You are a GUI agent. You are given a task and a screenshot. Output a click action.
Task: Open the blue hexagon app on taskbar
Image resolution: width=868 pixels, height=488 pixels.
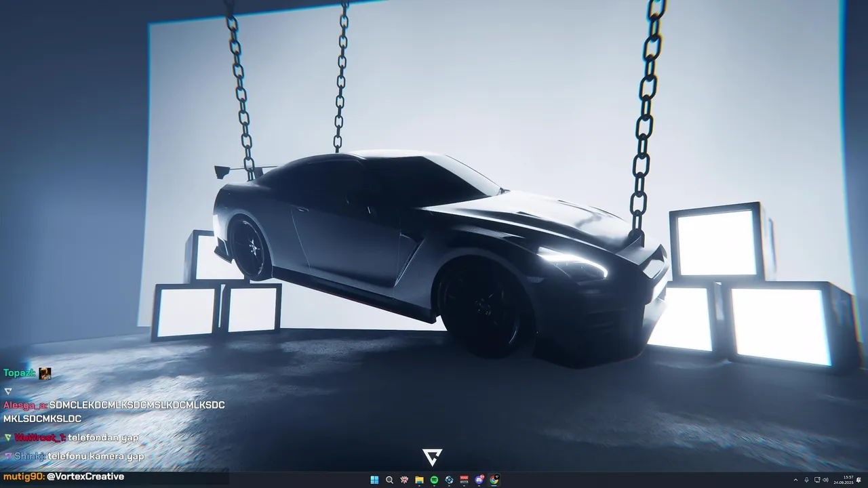[450, 480]
